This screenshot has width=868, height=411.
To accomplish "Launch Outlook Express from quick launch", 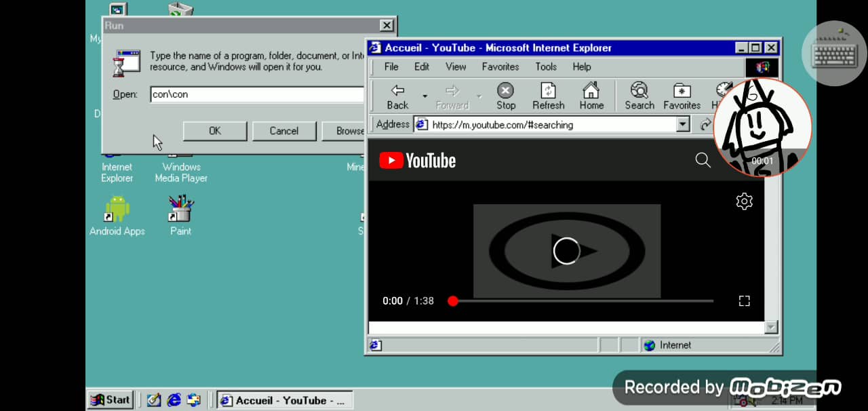I will point(195,400).
